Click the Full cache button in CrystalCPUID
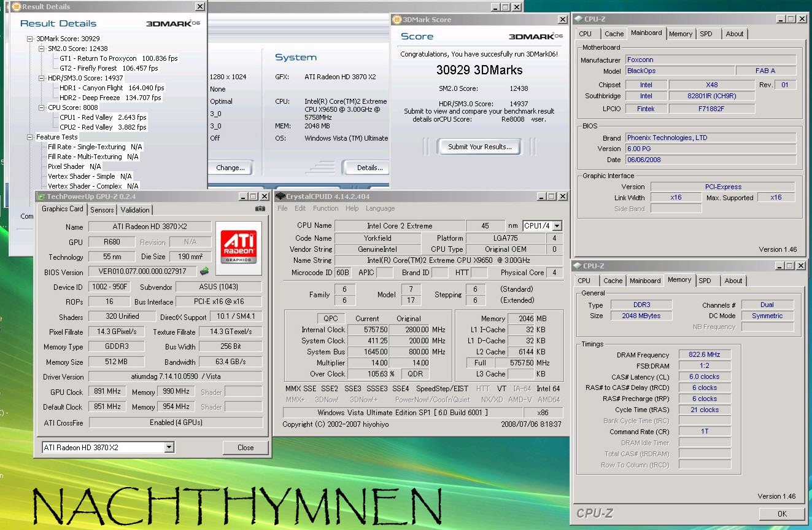This screenshot has height=530, width=812. (481, 363)
